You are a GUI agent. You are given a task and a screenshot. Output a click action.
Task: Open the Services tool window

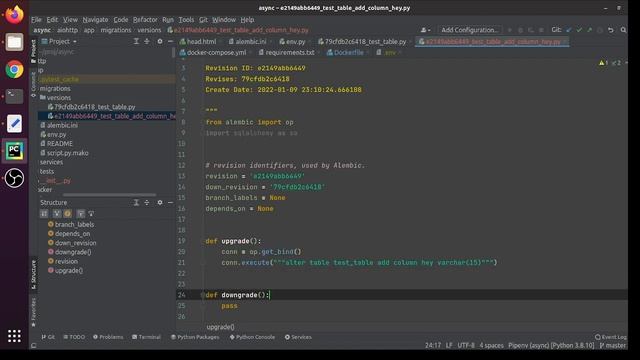[x=298, y=337]
